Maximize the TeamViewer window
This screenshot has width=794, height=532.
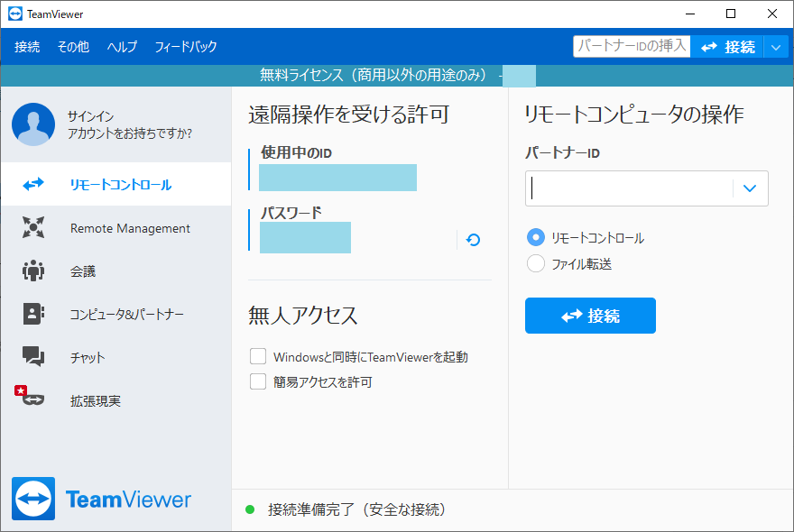coord(731,14)
